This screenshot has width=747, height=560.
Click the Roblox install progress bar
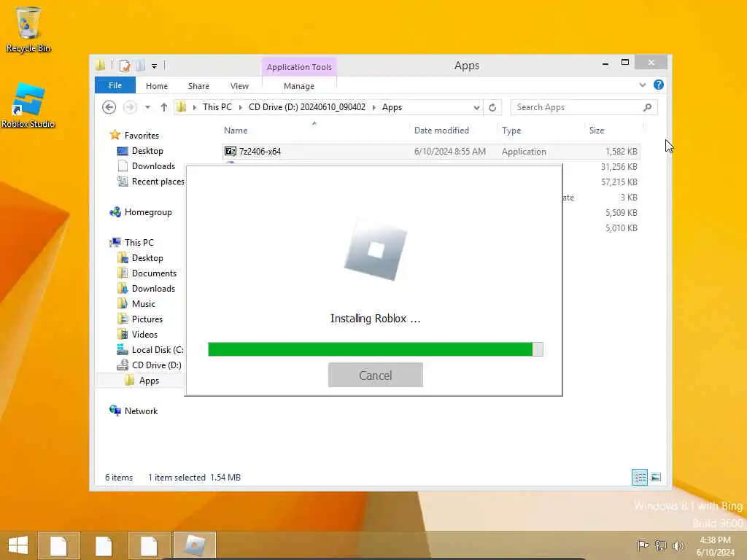tap(376, 349)
